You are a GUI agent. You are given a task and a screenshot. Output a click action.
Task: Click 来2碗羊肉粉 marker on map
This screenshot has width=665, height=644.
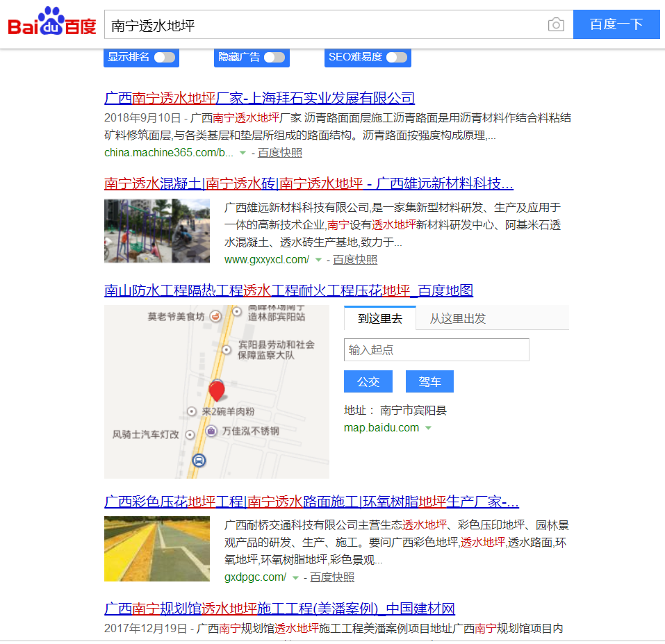[x=192, y=412]
